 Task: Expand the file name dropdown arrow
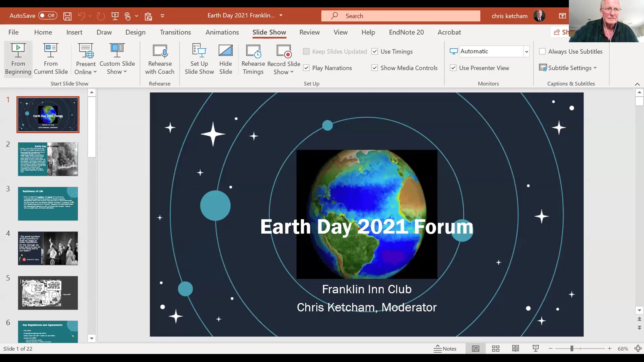281,16
